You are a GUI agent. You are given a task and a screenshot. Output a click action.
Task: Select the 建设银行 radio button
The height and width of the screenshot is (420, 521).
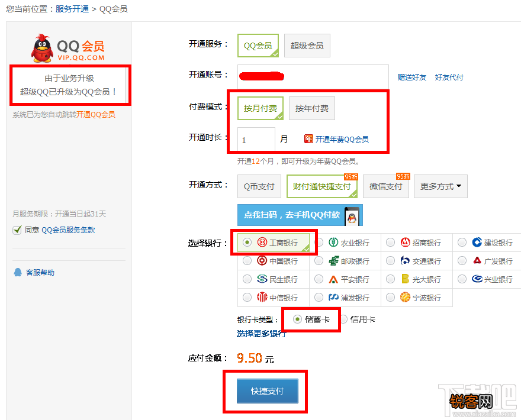click(462, 243)
